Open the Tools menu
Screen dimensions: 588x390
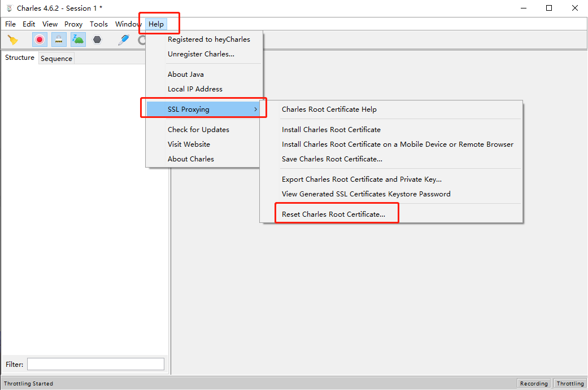(99, 24)
